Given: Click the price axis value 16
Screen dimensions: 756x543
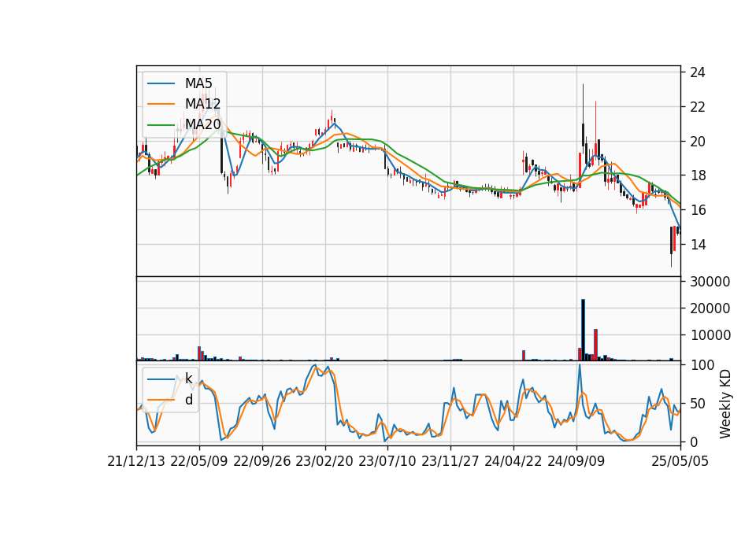Looking at the screenshot, I should pyautogui.click(x=697, y=210).
